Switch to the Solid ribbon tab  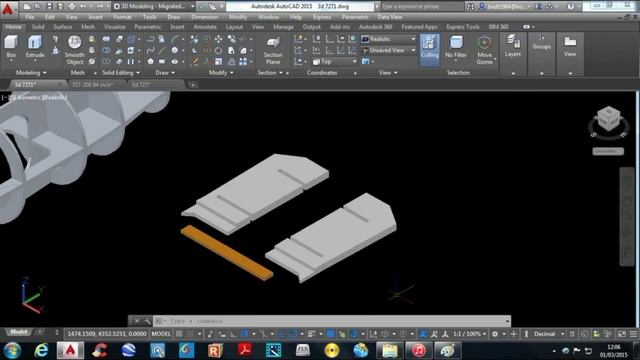coord(38,27)
